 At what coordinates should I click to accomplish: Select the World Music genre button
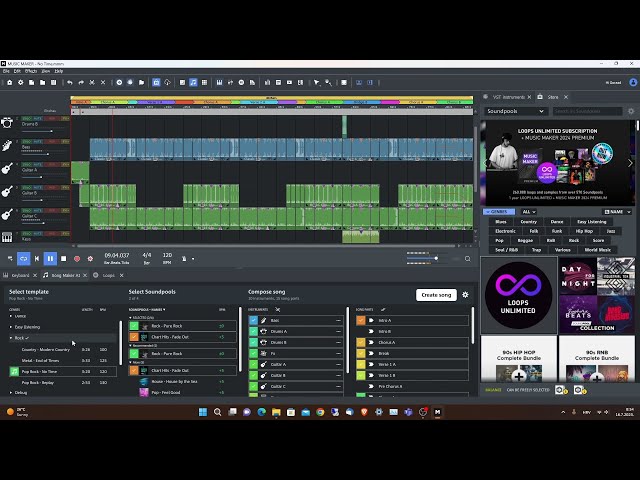click(x=598, y=250)
